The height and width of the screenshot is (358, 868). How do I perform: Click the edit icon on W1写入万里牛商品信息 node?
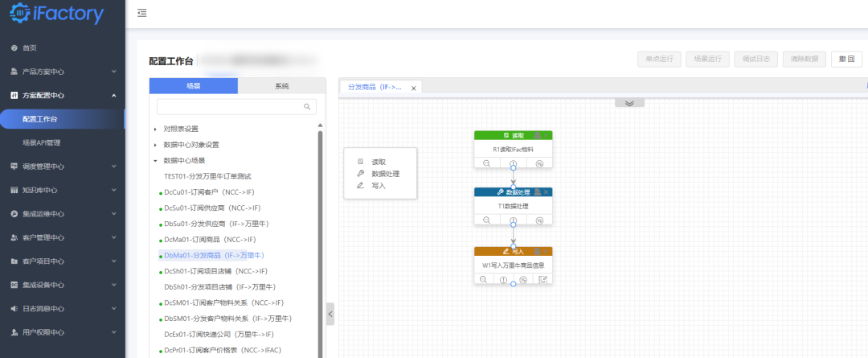(x=542, y=279)
